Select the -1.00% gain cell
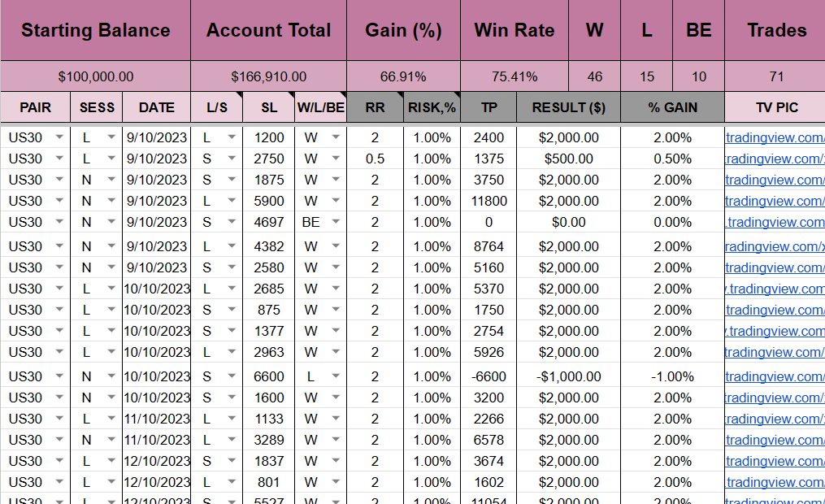The width and height of the screenshot is (825, 504). tap(672, 376)
